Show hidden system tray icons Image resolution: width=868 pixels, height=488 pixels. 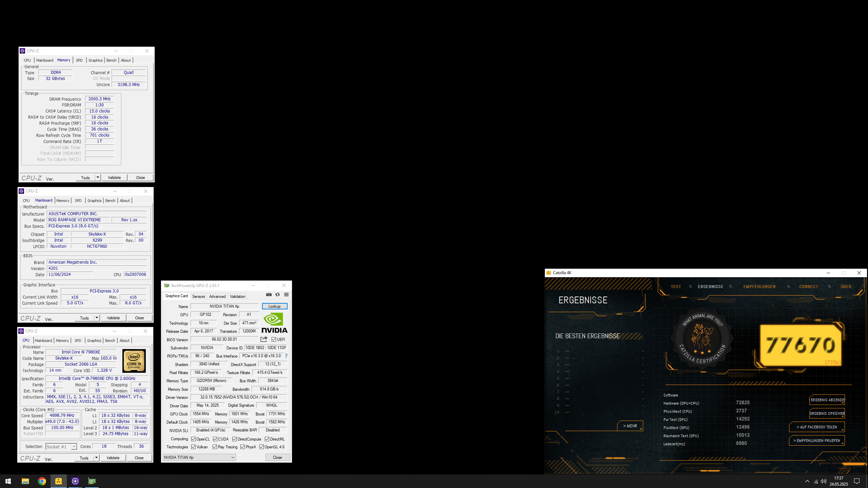click(x=807, y=481)
